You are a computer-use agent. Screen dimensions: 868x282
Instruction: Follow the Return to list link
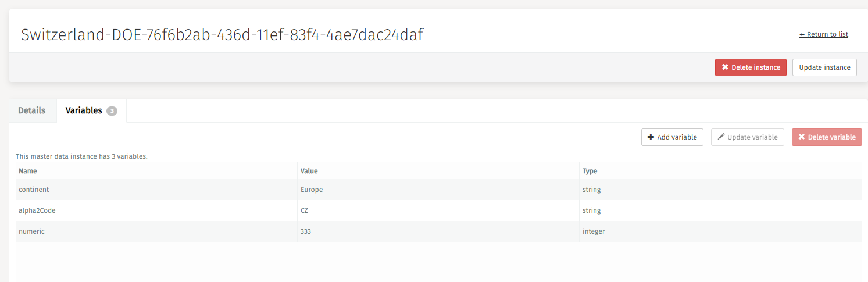tap(823, 34)
